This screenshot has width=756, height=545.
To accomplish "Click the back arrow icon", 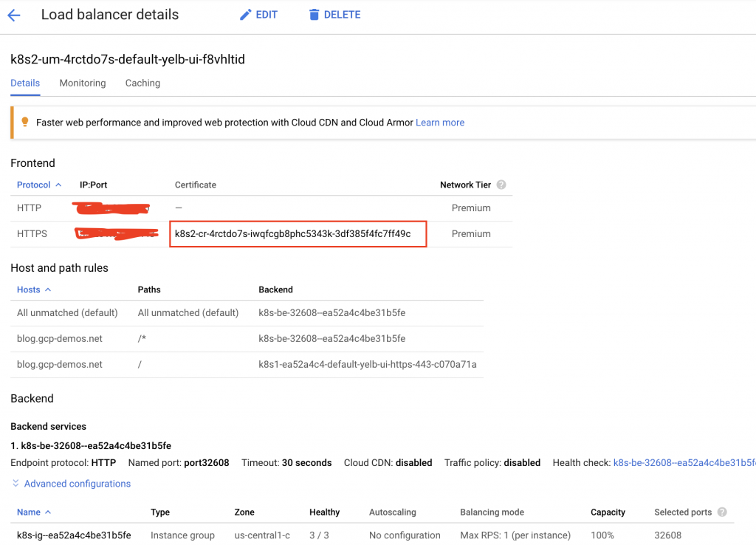I will pyautogui.click(x=13, y=16).
